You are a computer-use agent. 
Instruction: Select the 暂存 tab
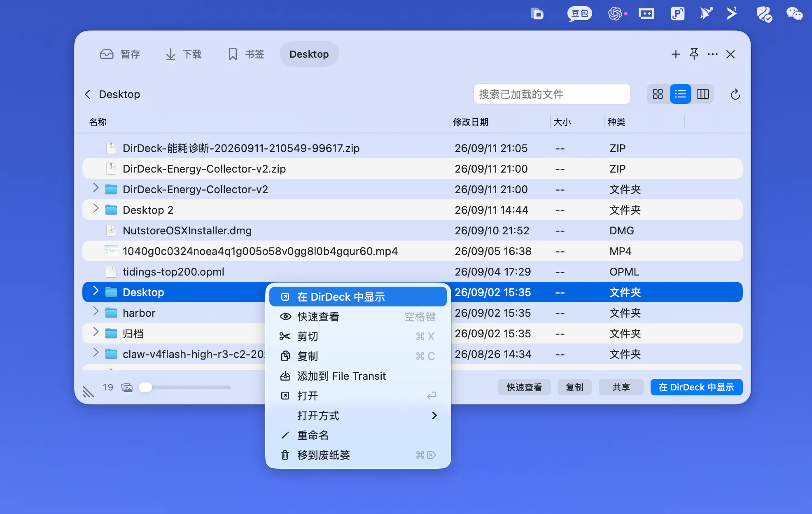(x=120, y=54)
